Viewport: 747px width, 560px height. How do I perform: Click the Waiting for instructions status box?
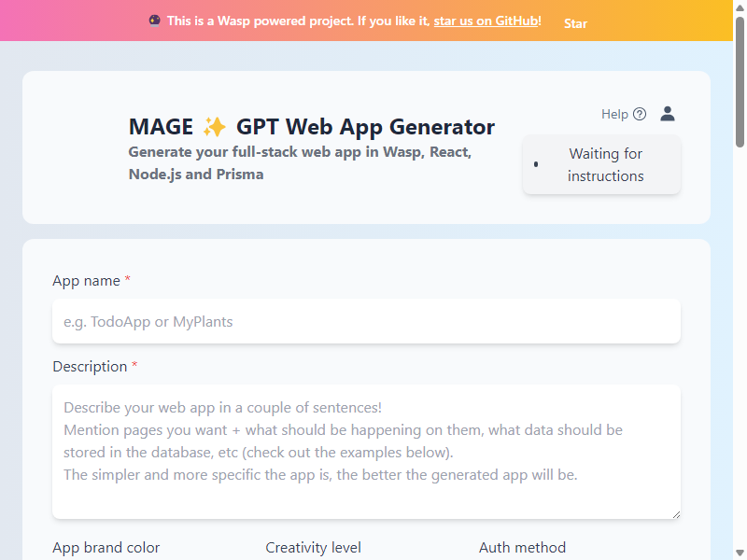pyautogui.click(x=601, y=165)
